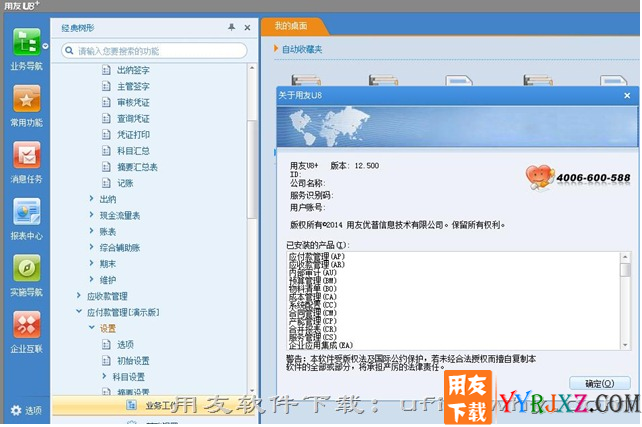The height and width of the screenshot is (427, 642).
Task: Expand the 科目设置 tree node
Action: point(104,376)
